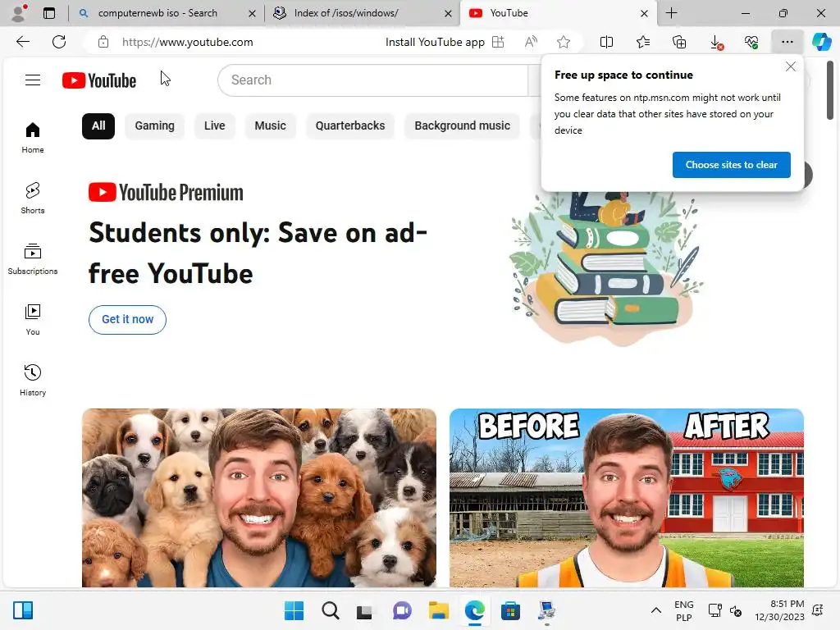Open Split screen icon in toolbar

tap(606, 42)
